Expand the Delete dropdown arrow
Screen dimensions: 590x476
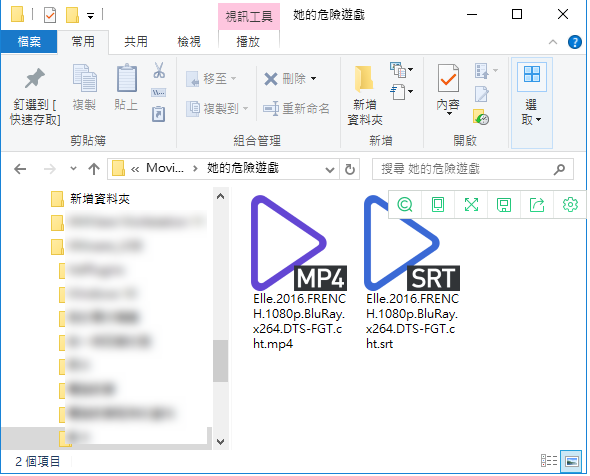[x=314, y=79]
